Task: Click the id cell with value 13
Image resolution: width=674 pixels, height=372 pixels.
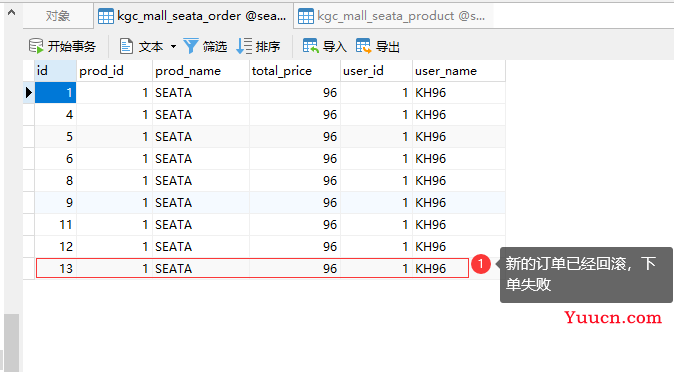Action: 56,268
